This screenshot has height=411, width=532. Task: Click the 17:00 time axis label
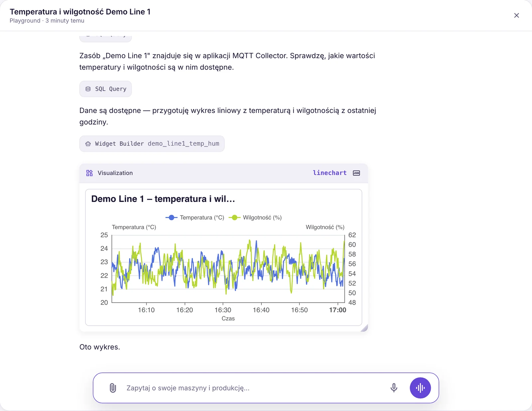tap(337, 310)
